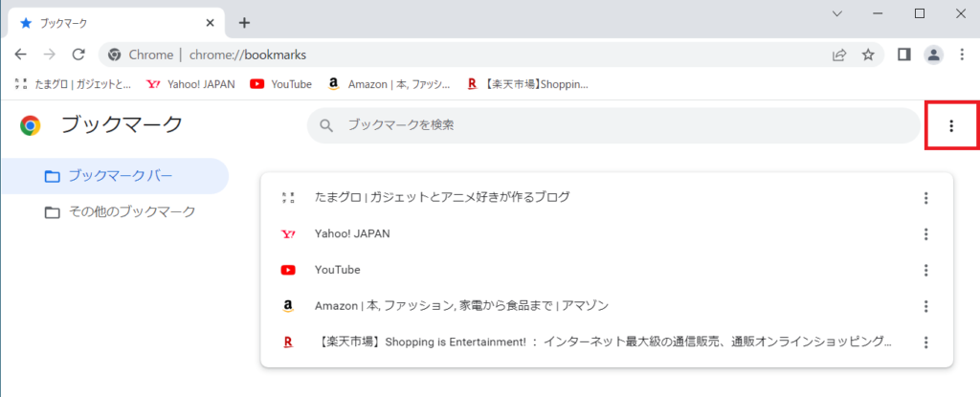The height and width of the screenshot is (397, 980).
Task: Click the share page icon in address bar
Action: click(x=839, y=55)
